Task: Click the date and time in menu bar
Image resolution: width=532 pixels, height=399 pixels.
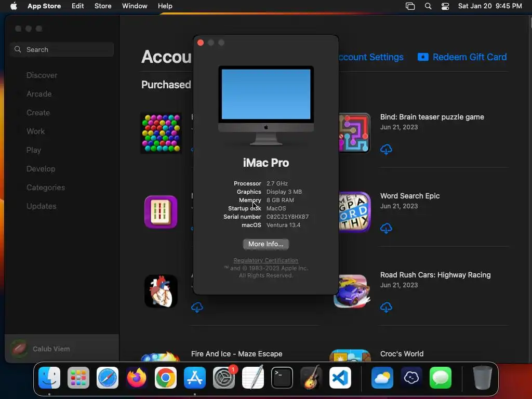Action: click(x=490, y=6)
